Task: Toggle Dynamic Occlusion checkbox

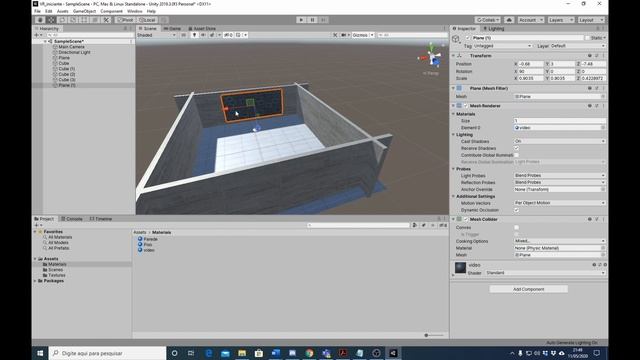Action: pos(516,210)
